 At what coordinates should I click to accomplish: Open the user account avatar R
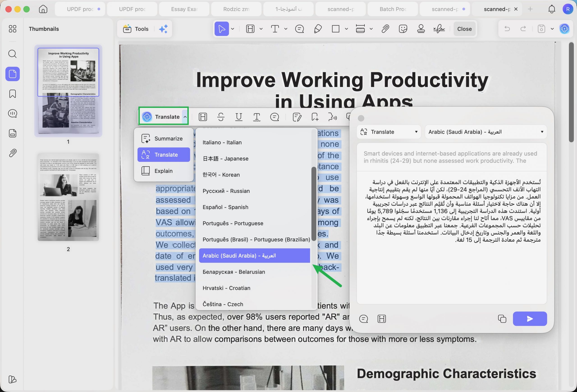click(x=568, y=9)
